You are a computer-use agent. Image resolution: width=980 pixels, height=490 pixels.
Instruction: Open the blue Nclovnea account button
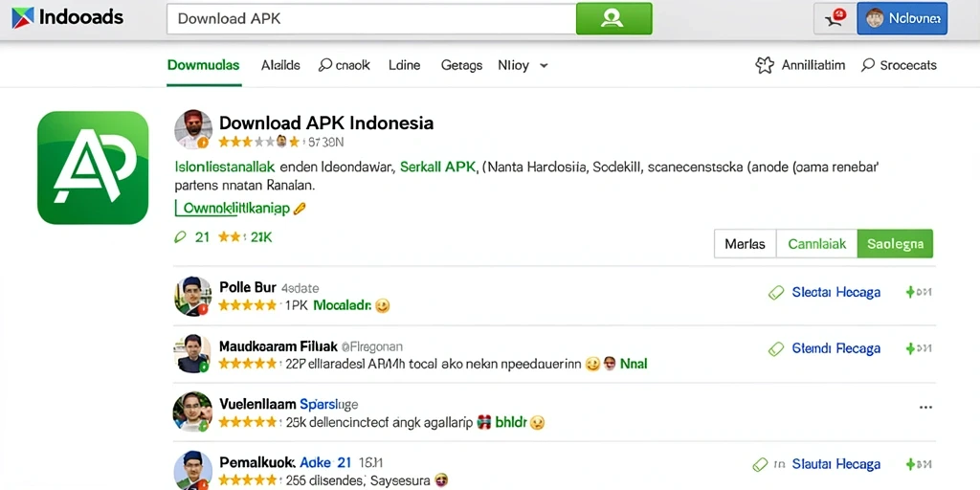(902, 18)
